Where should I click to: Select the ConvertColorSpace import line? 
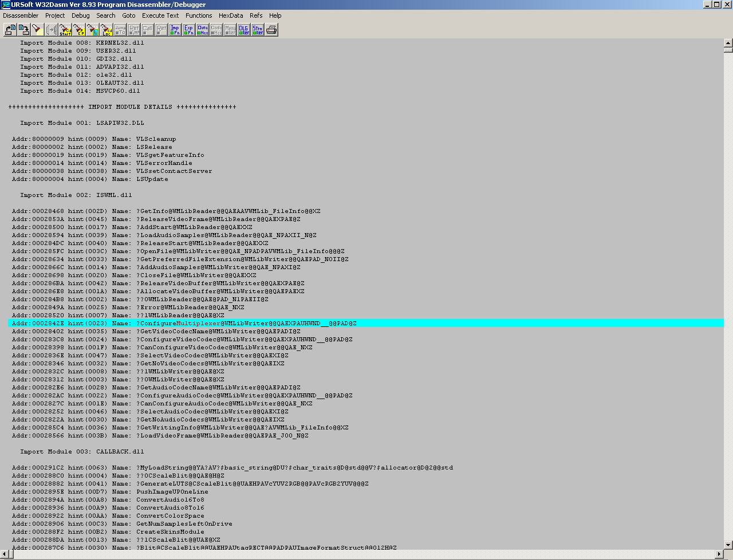(108, 516)
